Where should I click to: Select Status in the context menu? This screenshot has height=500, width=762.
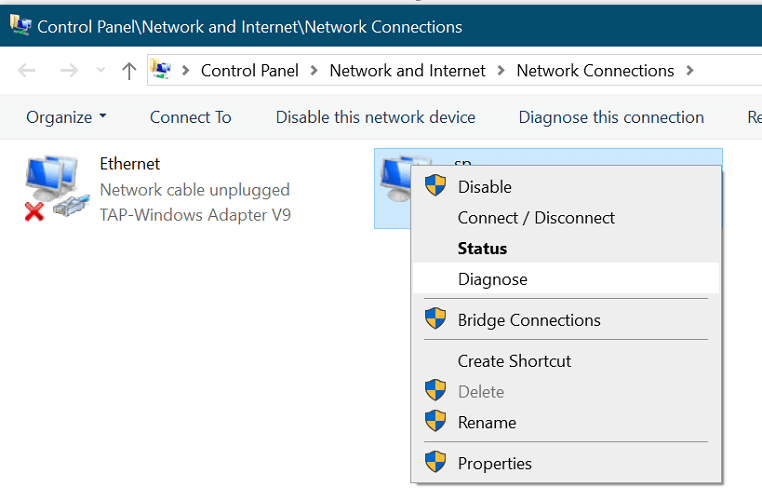point(482,248)
